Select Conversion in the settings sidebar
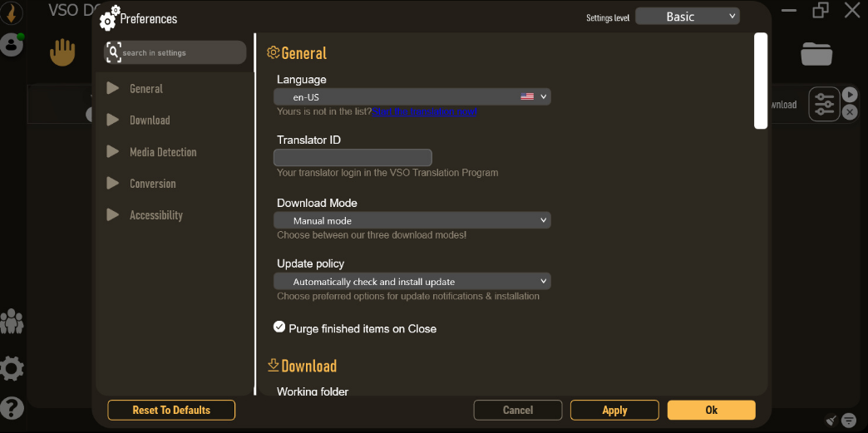Image resolution: width=868 pixels, height=433 pixels. pyautogui.click(x=153, y=184)
